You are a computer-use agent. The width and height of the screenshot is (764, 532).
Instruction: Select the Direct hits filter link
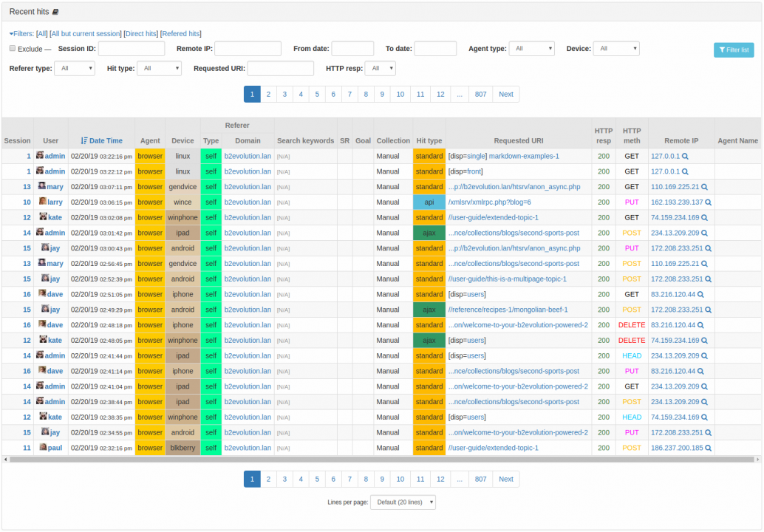click(141, 33)
